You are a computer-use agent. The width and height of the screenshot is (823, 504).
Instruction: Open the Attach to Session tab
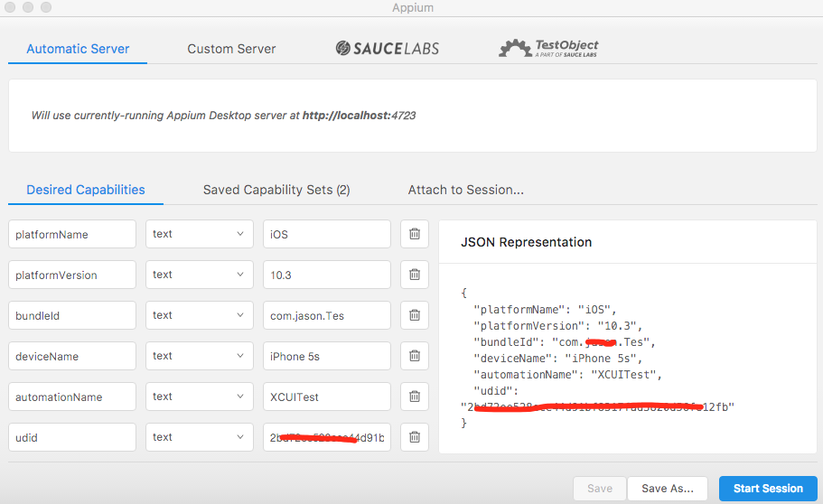click(466, 190)
